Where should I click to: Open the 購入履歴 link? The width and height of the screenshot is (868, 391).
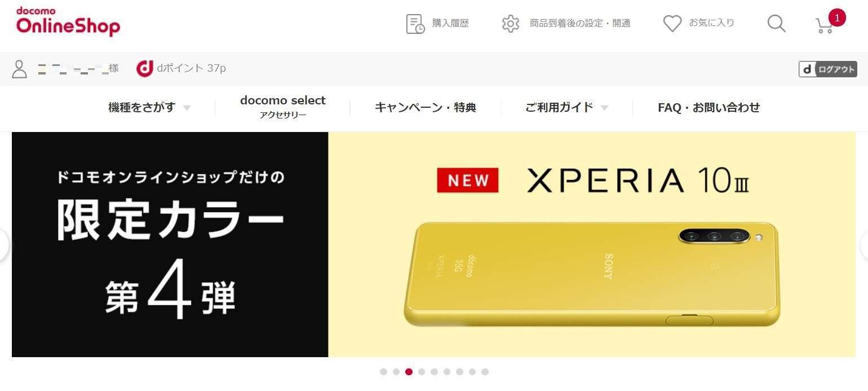450,23
